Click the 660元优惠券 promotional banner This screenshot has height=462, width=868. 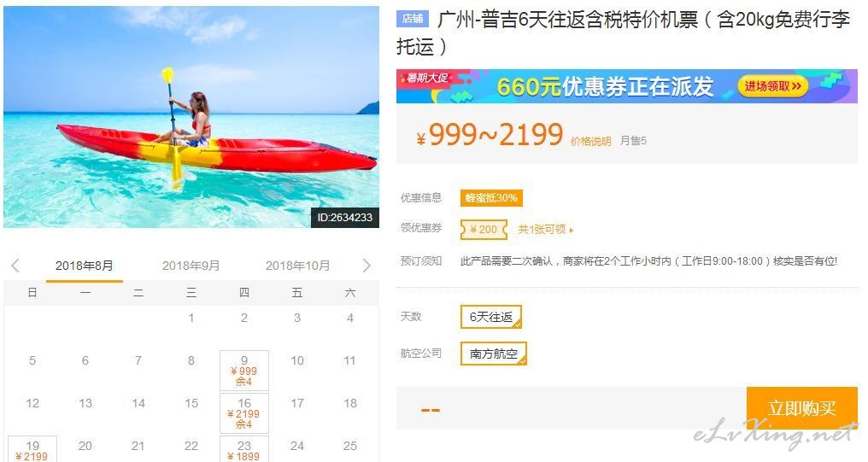click(x=626, y=86)
